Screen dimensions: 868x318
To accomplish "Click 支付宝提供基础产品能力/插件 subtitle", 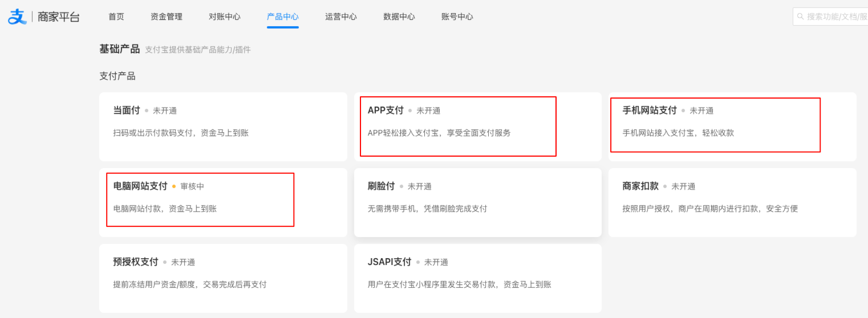I will coord(198,50).
